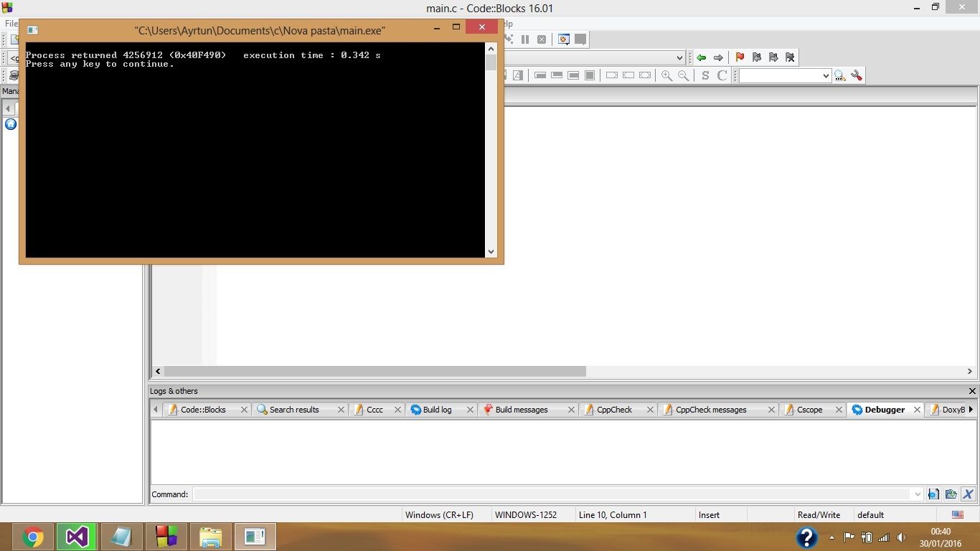This screenshot has height=551, width=980.
Task: Toggle bookmark with the red flag icon
Action: (x=740, y=57)
